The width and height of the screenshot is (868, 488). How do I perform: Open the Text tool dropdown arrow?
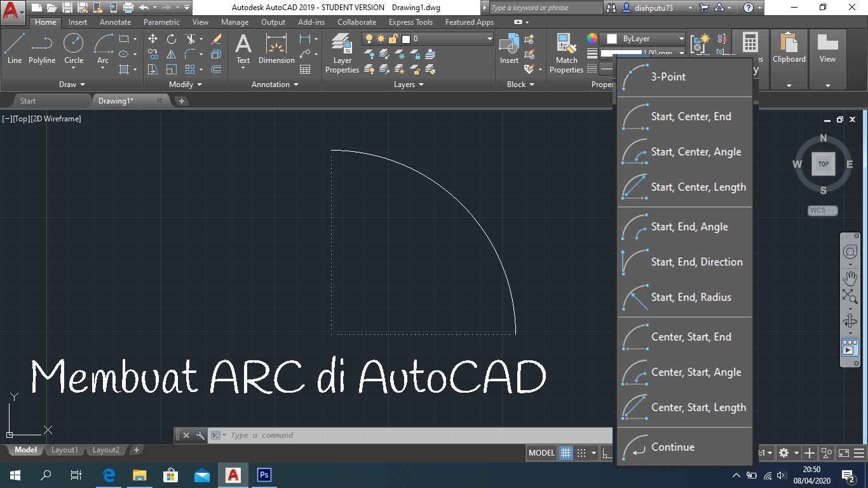point(243,69)
